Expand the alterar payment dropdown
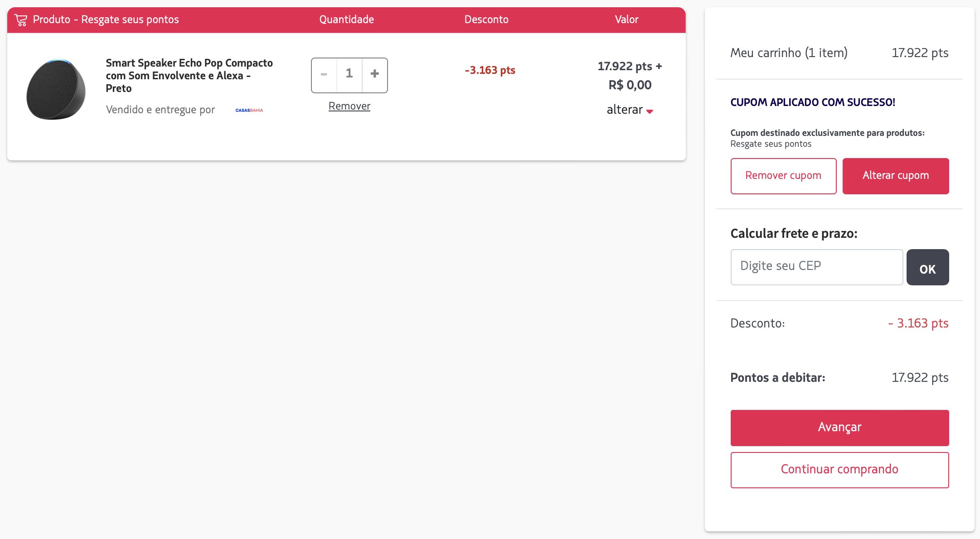Viewport: 980px width, 539px height. 630,110
